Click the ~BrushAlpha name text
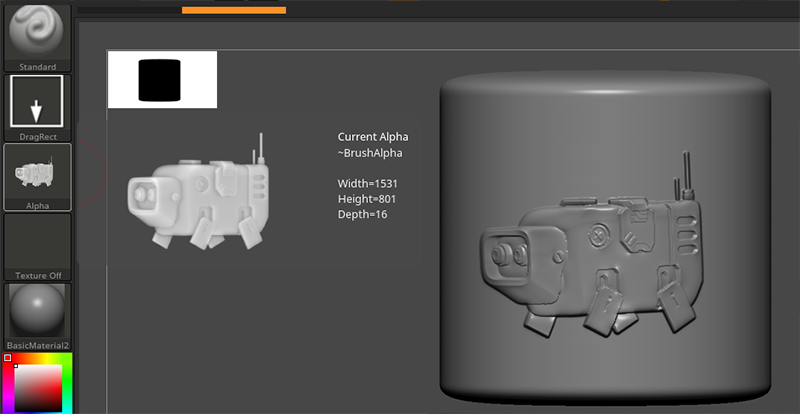The image size is (800, 414). [x=371, y=153]
